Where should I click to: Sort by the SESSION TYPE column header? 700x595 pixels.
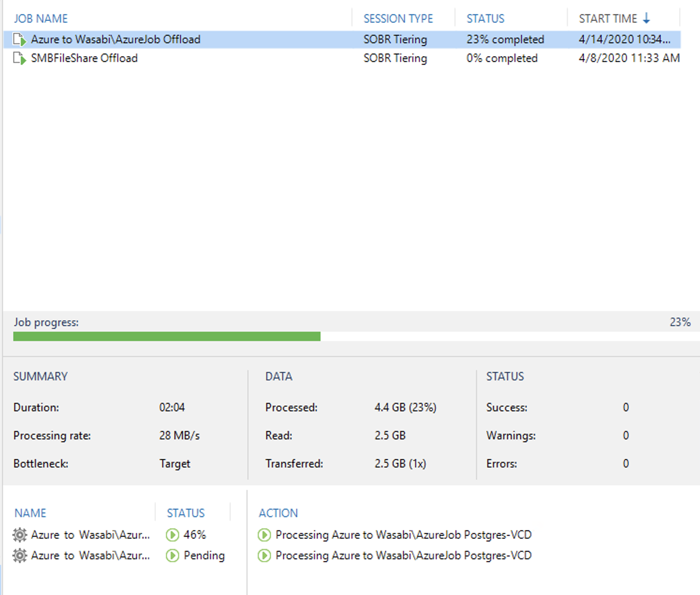(x=398, y=19)
